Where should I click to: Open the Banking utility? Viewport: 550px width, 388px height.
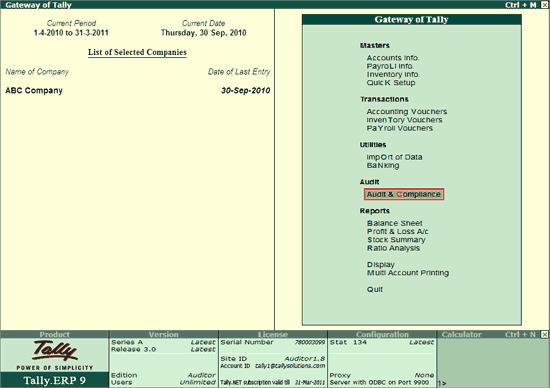pyautogui.click(x=383, y=166)
